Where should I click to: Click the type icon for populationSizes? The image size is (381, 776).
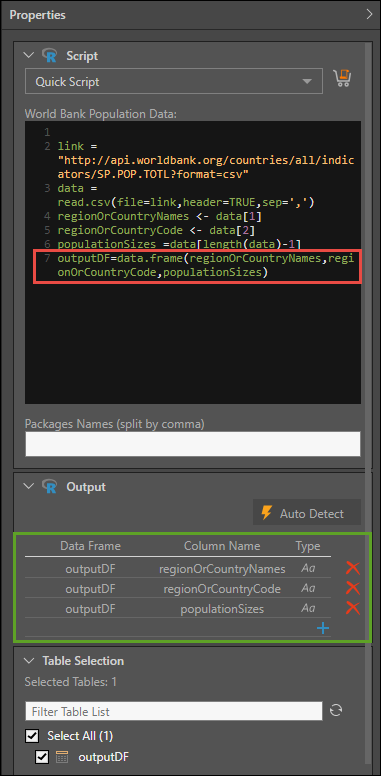[308, 608]
